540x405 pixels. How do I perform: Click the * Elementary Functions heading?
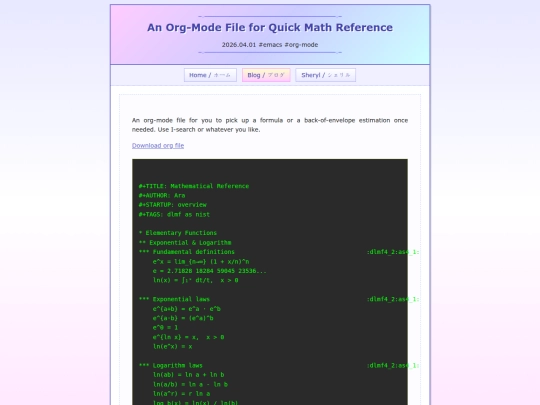pyautogui.click(x=178, y=233)
